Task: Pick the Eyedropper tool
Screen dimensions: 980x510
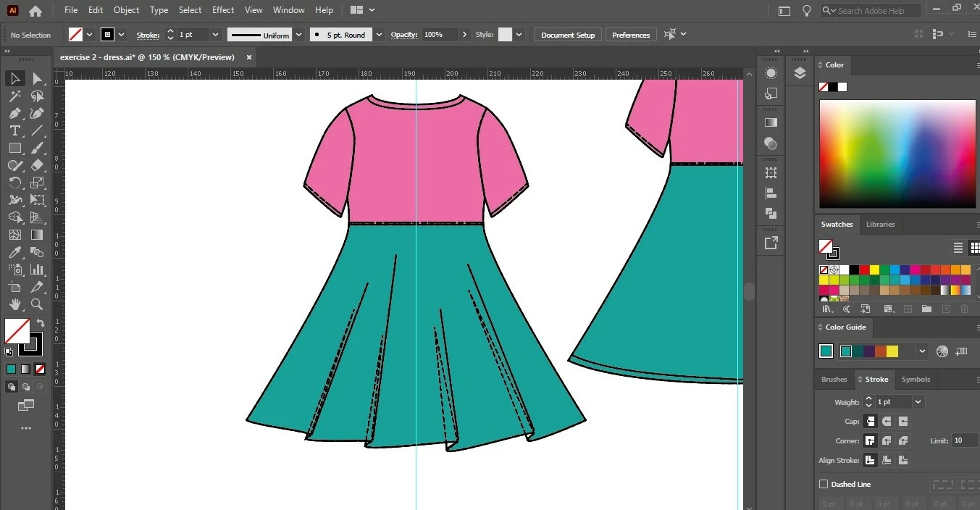Action: pyautogui.click(x=14, y=252)
